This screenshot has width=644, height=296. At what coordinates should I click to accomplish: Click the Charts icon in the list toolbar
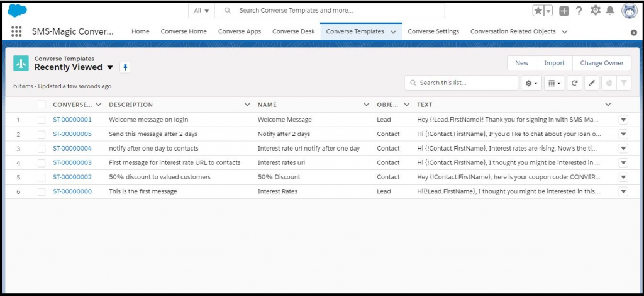point(609,83)
